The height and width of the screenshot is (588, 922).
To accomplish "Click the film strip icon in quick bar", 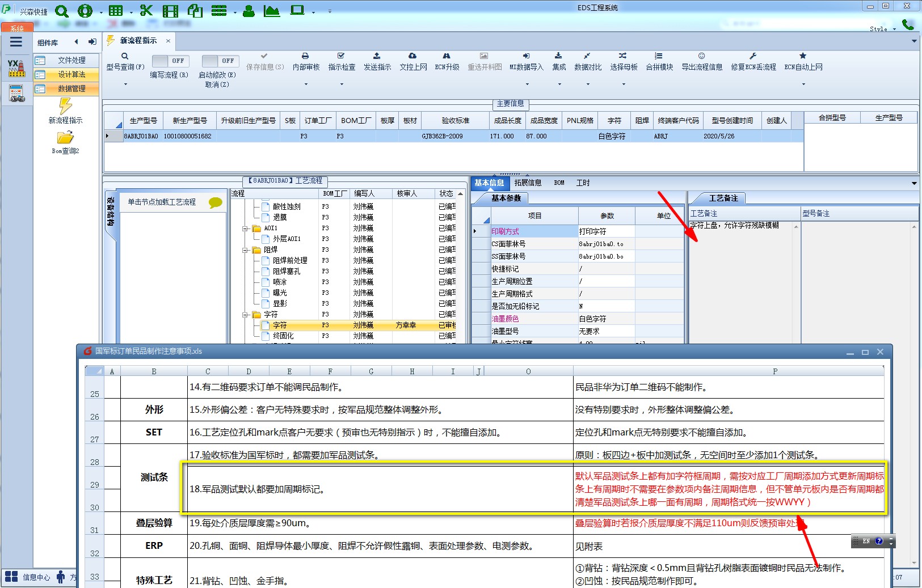I will (170, 11).
